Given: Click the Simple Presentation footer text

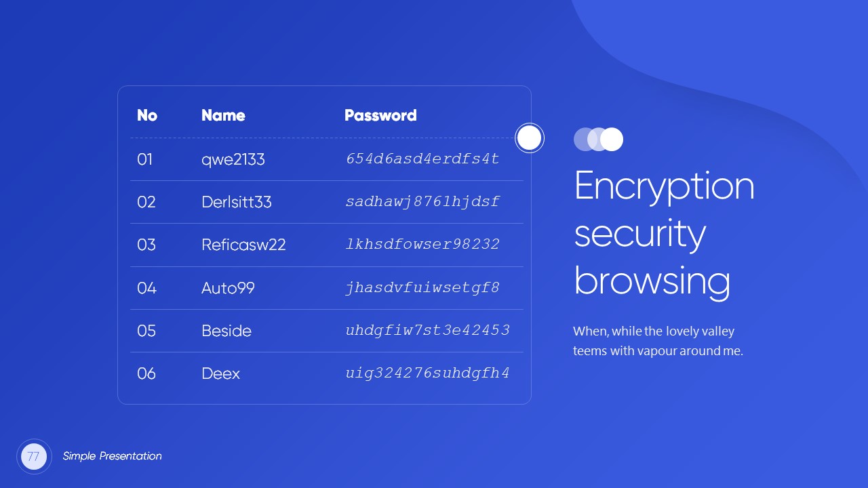Looking at the screenshot, I should pos(113,456).
